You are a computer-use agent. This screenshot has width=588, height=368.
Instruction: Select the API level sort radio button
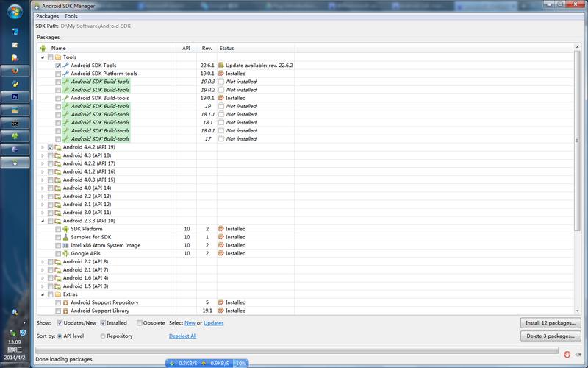pos(60,336)
